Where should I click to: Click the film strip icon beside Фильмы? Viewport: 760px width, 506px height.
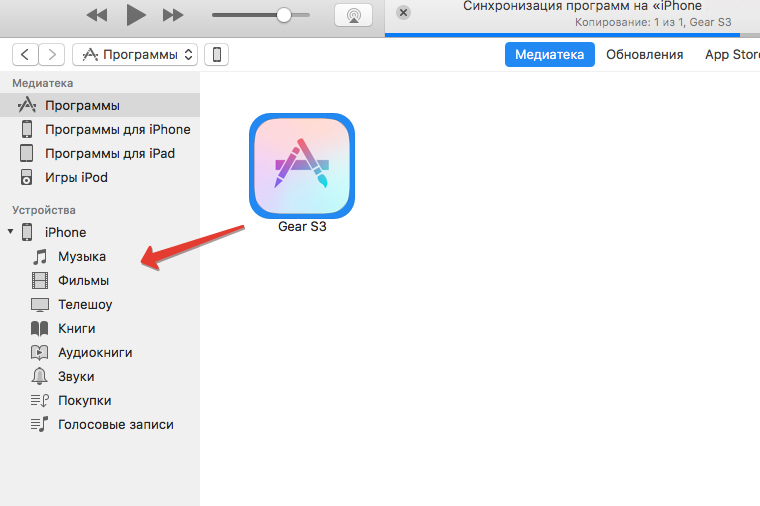click(x=40, y=280)
